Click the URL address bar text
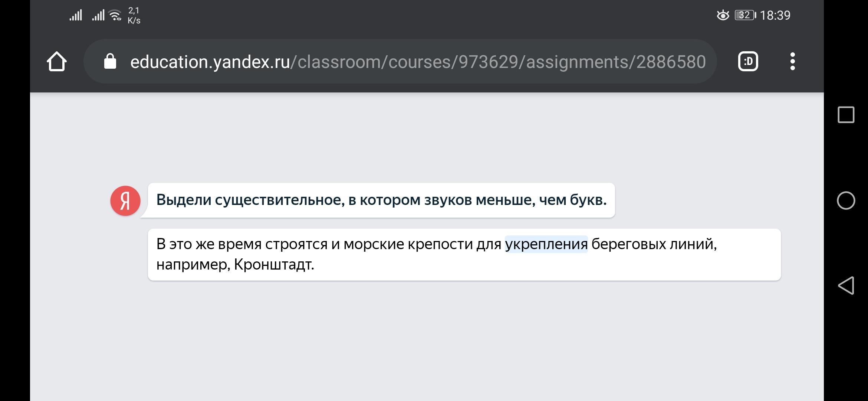Screen dimensions: 868x401 [417, 62]
